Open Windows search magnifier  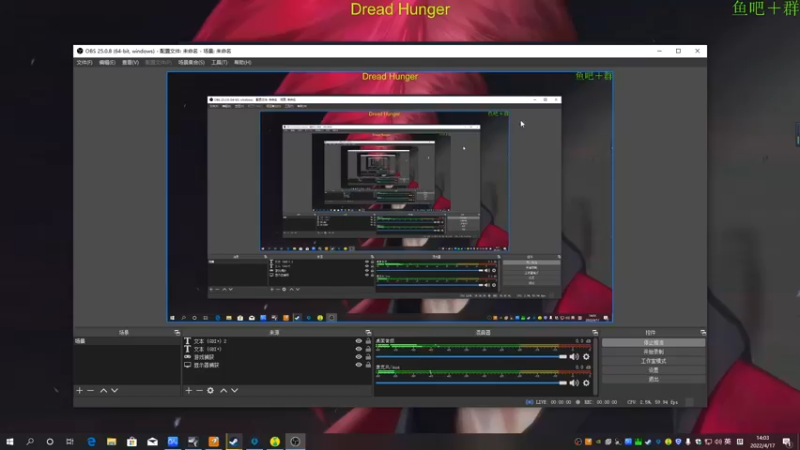30,441
